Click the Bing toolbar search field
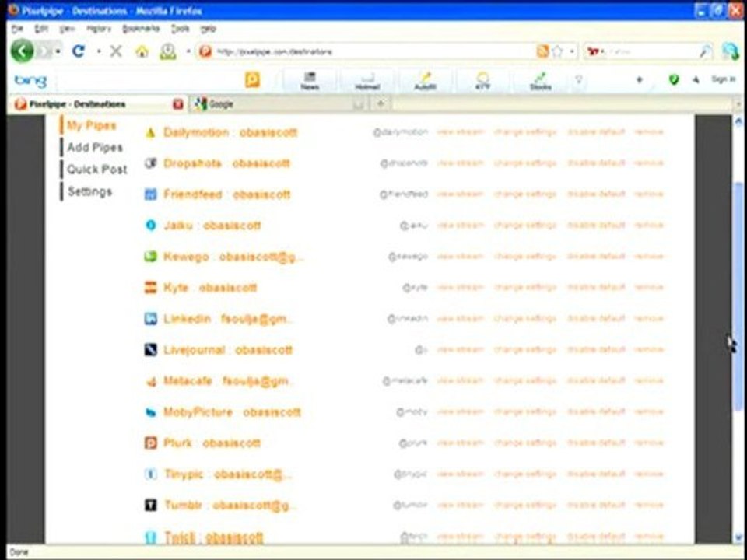Image resolution: width=747 pixels, height=560 pixels. 149,80
